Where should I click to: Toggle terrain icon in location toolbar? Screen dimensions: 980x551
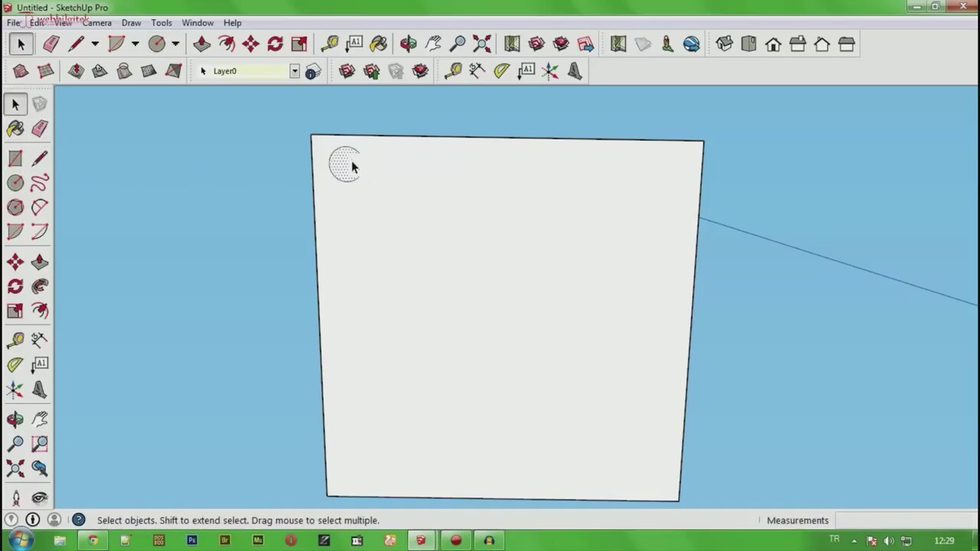[x=642, y=44]
